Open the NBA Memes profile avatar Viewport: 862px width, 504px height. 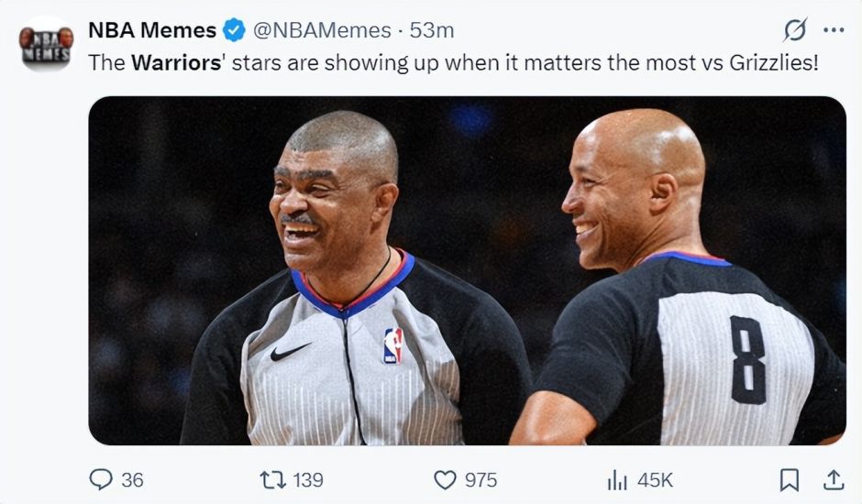tap(46, 43)
